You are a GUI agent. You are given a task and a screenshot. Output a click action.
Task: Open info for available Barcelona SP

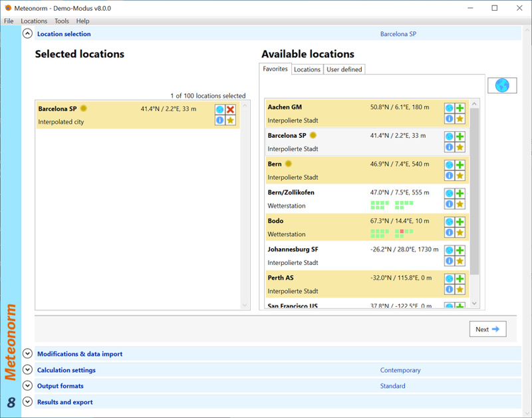pyautogui.click(x=450, y=147)
